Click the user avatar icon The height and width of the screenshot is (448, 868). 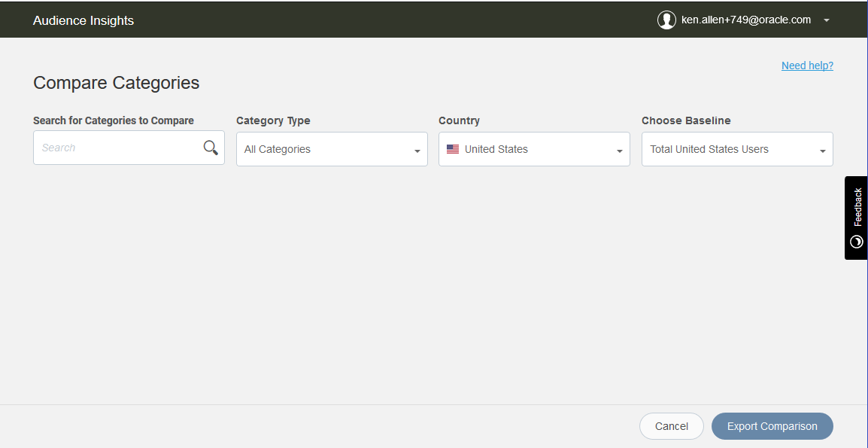point(666,20)
